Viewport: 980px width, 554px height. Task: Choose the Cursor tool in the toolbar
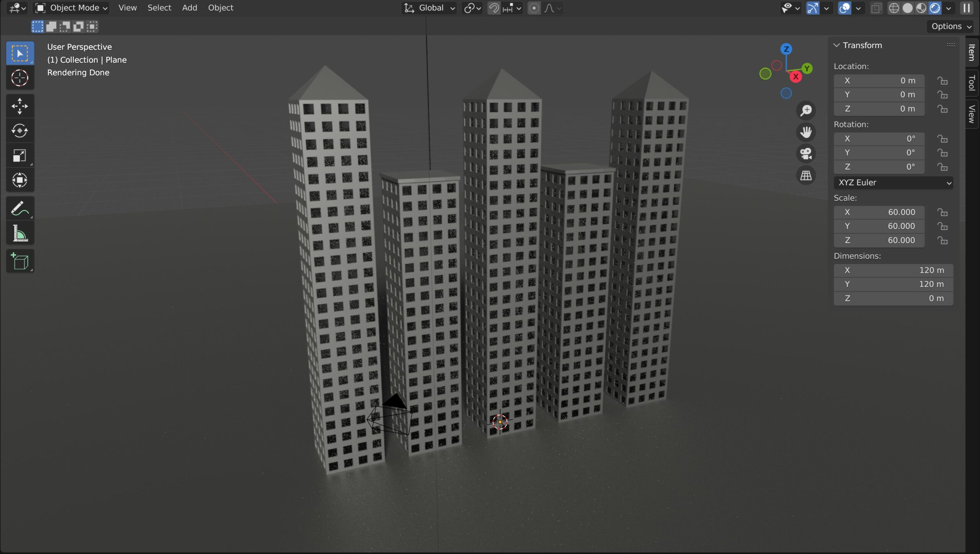click(x=20, y=78)
